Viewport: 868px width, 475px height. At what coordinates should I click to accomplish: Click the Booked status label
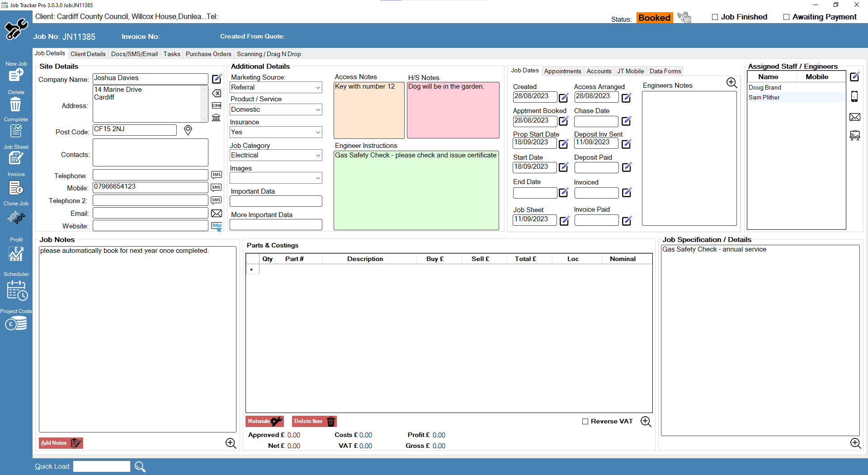tap(654, 18)
